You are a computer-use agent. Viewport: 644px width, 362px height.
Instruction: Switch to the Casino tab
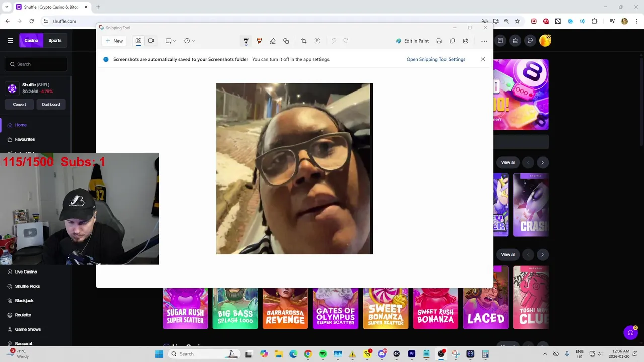(x=31, y=41)
